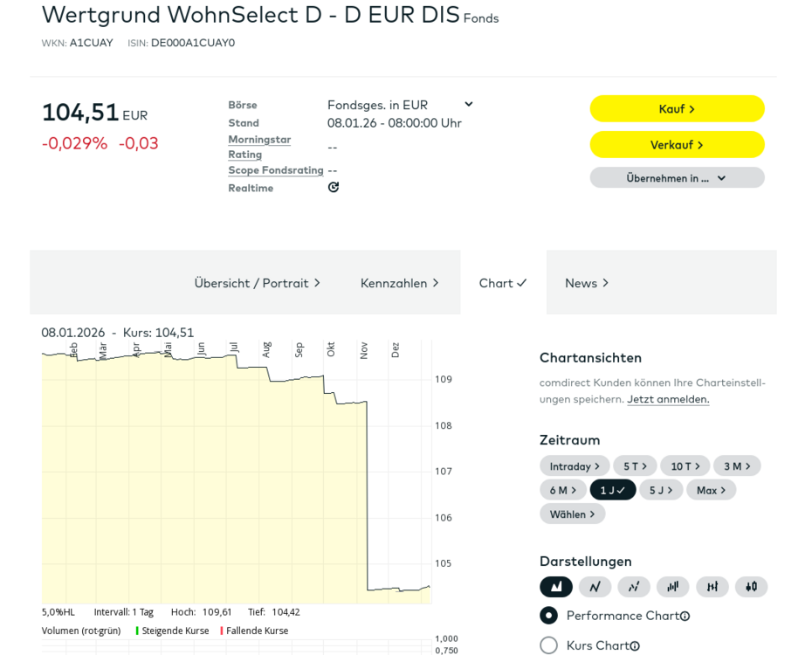
Task: Click the -0,029% change value
Action: (74, 143)
